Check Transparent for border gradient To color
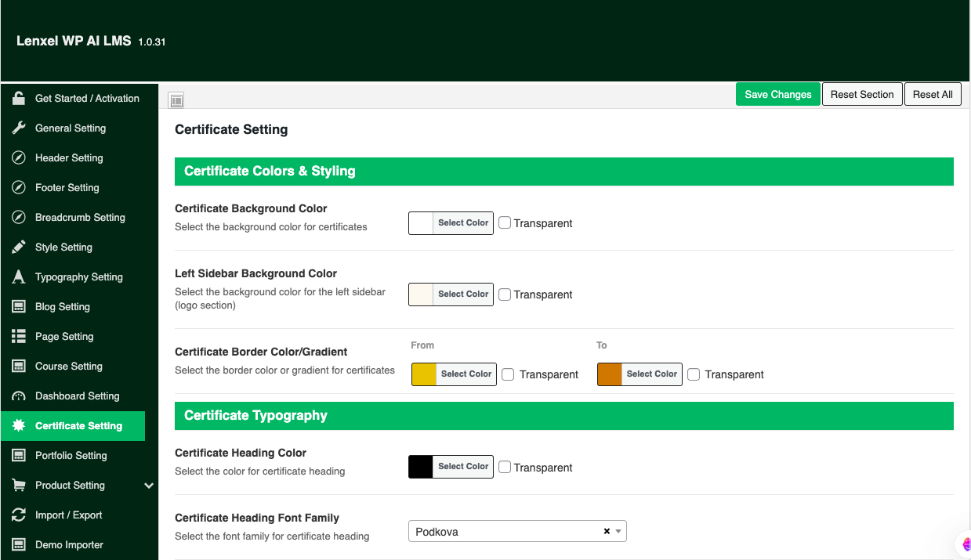The image size is (971, 560). tap(694, 374)
